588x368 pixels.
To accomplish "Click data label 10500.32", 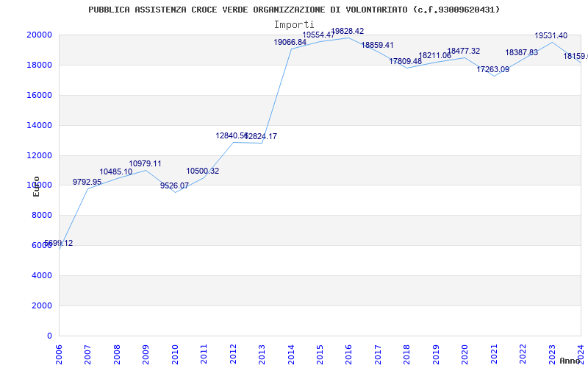I will [x=203, y=171].
